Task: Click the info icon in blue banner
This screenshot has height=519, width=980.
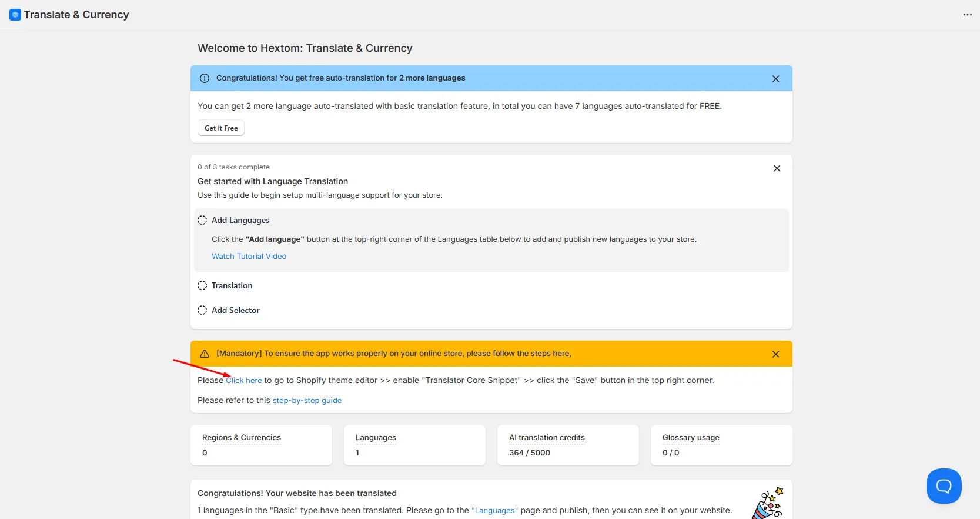Action: pyautogui.click(x=205, y=78)
